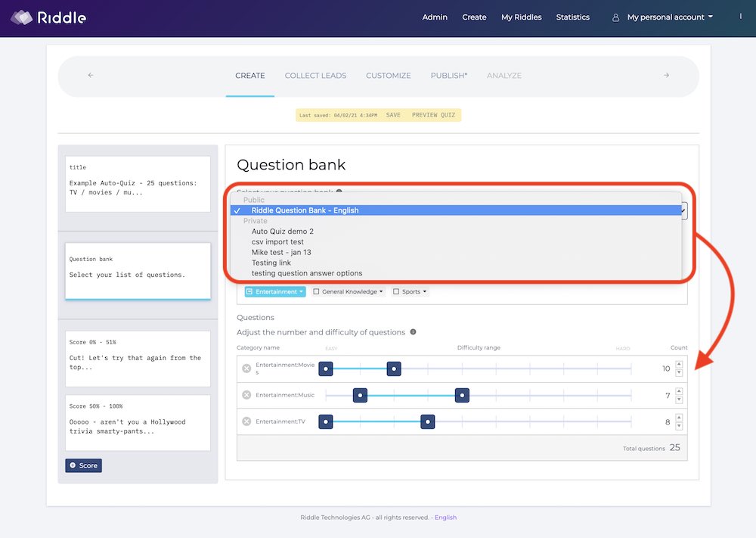Remove the Entertainment:TV category row
This screenshot has width=756, height=538.
(246, 421)
